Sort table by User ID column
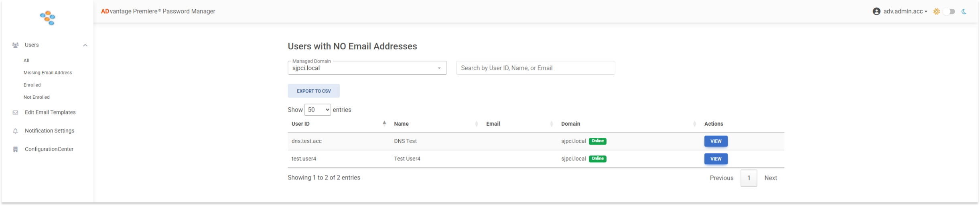Viewport: 980px width, 206px height. (x=339, y=124)
